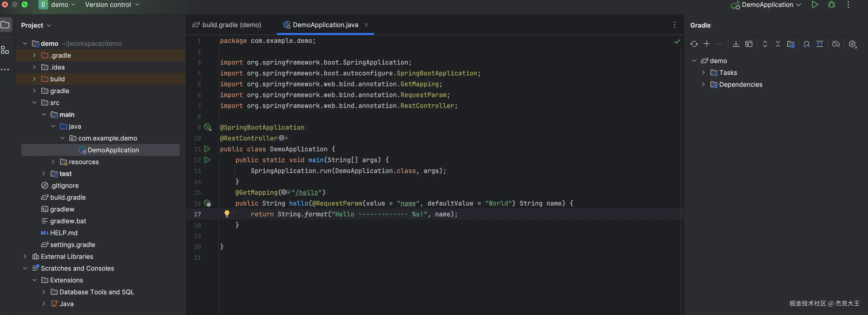Click the Download Sources icon in Gradle panel

[736, 44]
